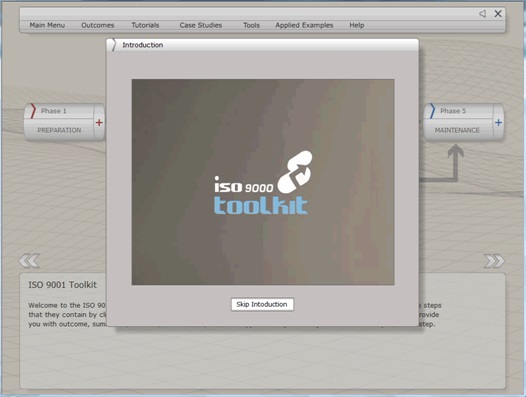The height and width of the screenshot is (397, 526).
Task: Close the toolkit with the X icon
Action: coord(498,13)
